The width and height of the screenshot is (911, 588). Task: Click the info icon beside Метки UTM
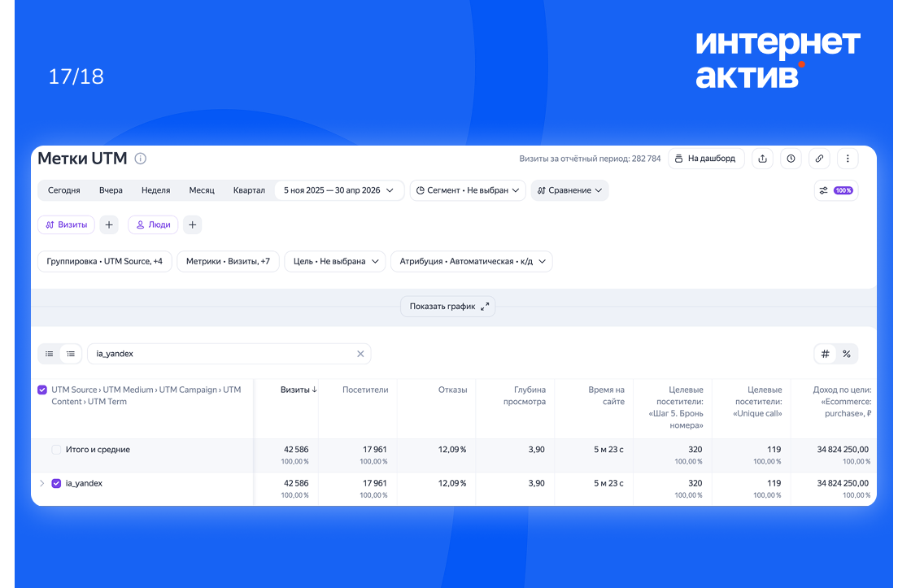[141, 159]
